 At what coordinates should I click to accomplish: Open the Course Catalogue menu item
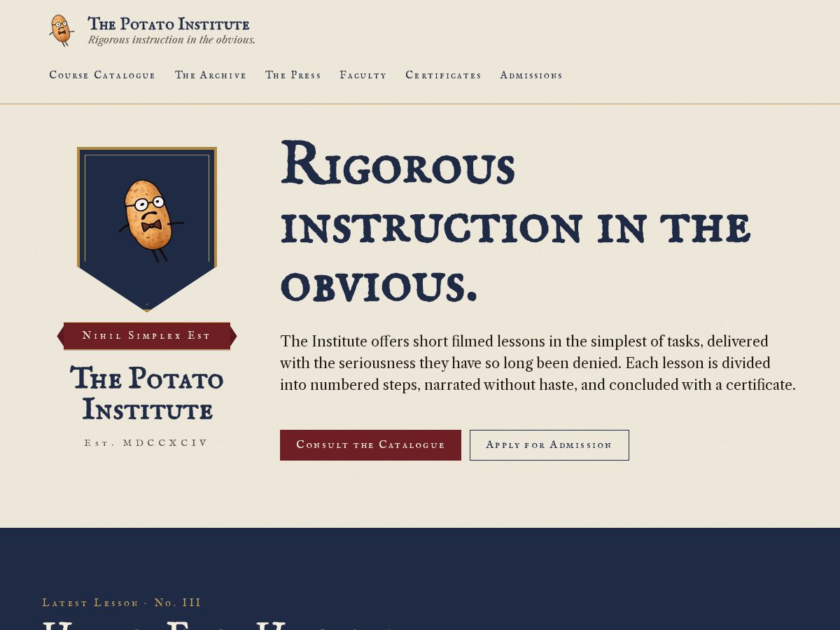pyautogui.click(x=102, y=75)
